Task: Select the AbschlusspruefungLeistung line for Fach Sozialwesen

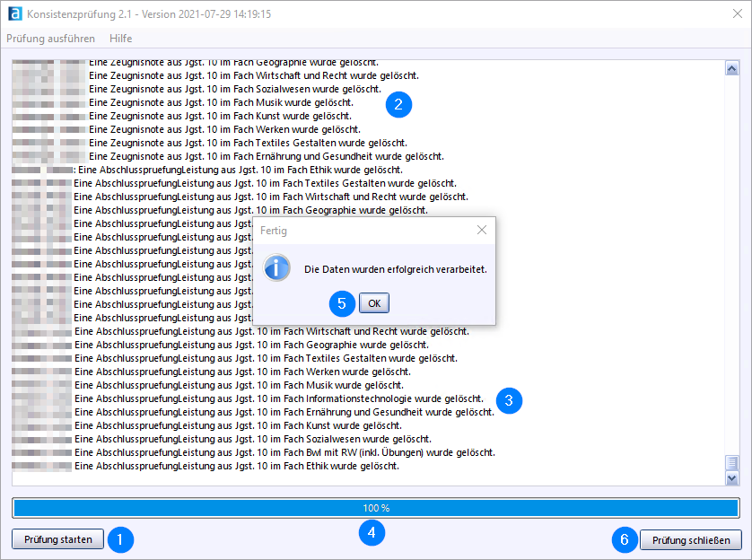Action: click(253, 439)
